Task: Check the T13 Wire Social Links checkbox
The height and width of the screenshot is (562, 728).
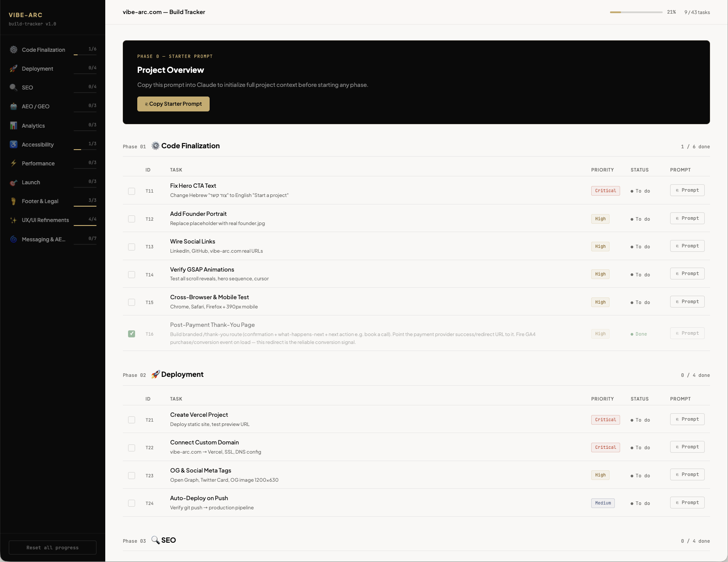Action: (132, 247)
